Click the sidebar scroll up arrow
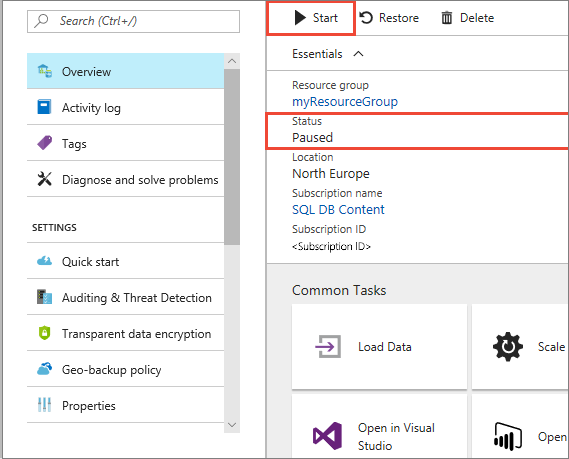569x459 pixels. pyautogui.click(x=232, y=61)
